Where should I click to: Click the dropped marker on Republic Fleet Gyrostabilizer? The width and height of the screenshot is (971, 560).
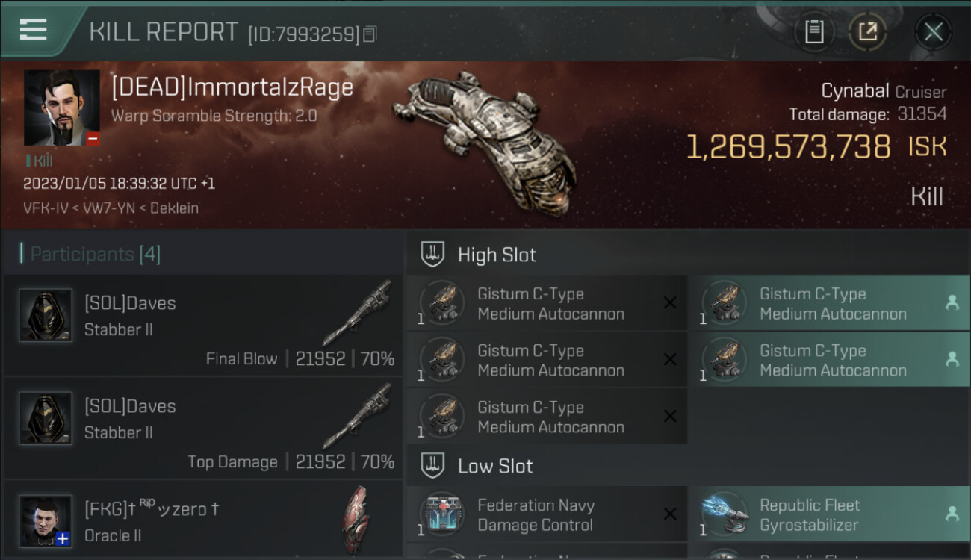click(x=952, y=514)
